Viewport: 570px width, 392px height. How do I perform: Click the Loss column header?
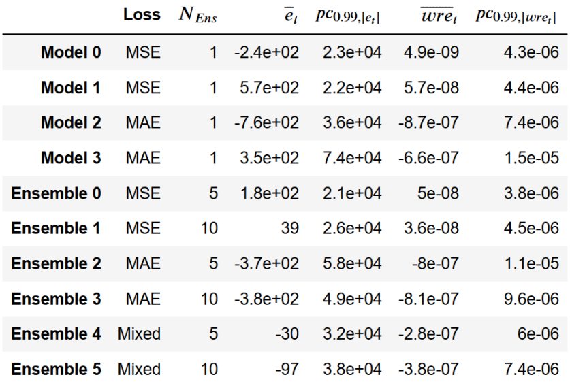point(142,15)
